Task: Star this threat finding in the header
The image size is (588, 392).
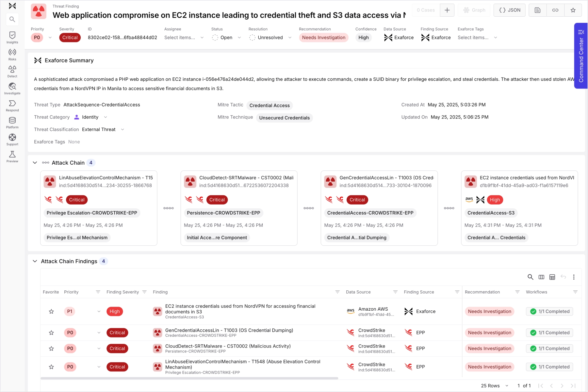Action: [573, 10]
